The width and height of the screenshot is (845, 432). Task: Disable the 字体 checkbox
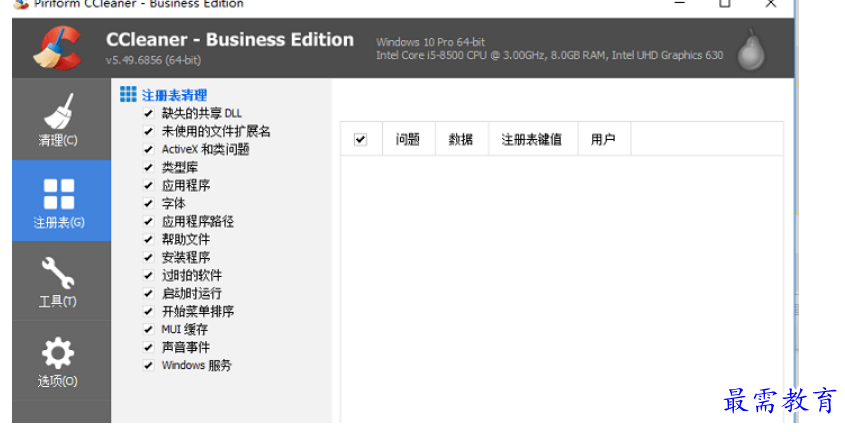point(148,203)
